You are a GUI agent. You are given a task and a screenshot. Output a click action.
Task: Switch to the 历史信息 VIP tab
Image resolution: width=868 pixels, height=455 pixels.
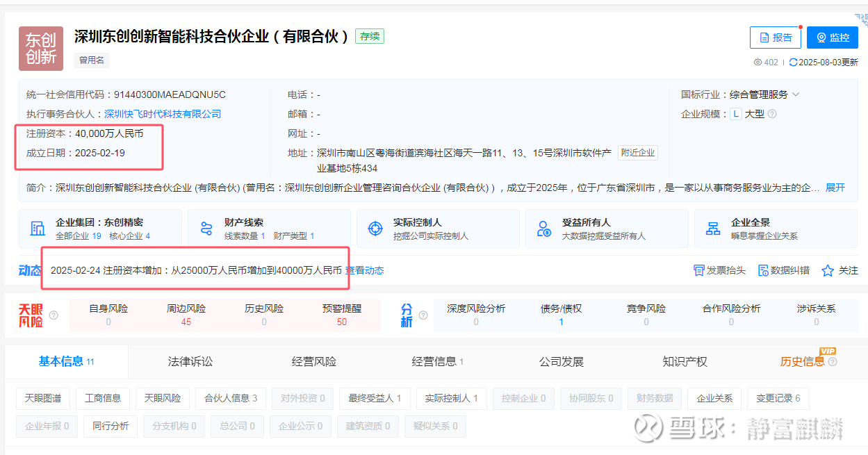(802, 361)
